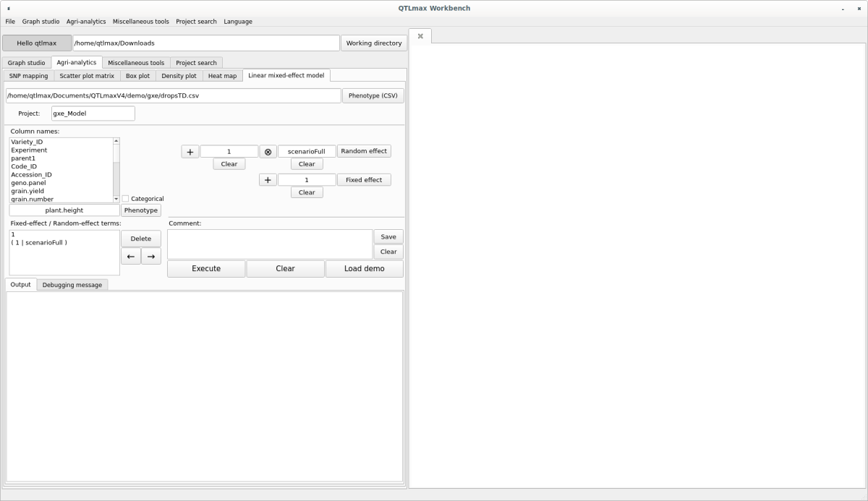Screen dimensions: 868x501
Task: Open the Language menu
Action: click(x=238, y=22)
